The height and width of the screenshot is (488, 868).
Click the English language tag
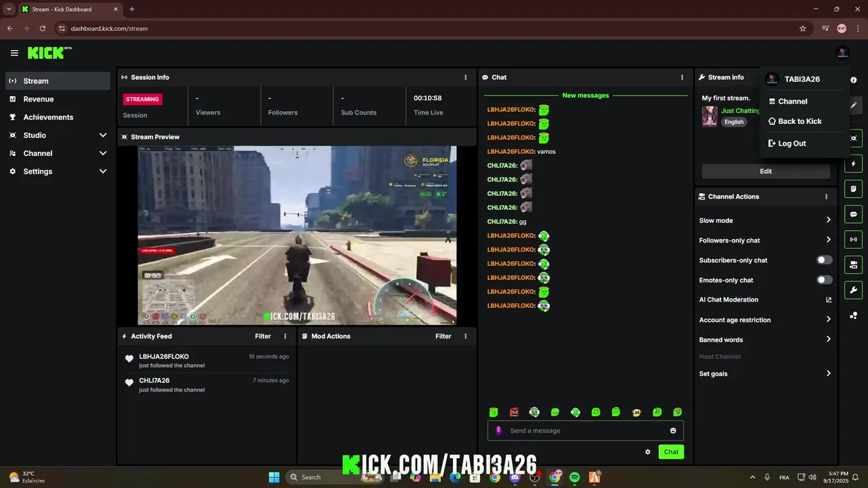pyautogui.click(x=734, y=122)
